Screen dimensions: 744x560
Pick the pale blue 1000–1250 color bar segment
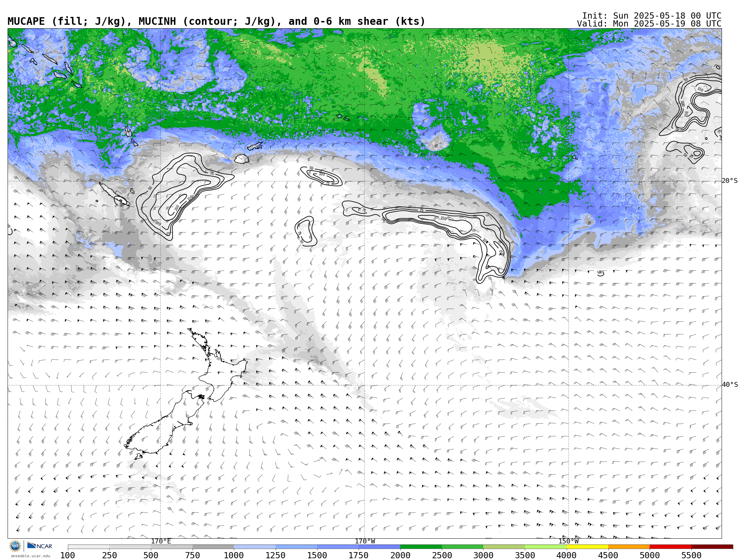(255, 547)
